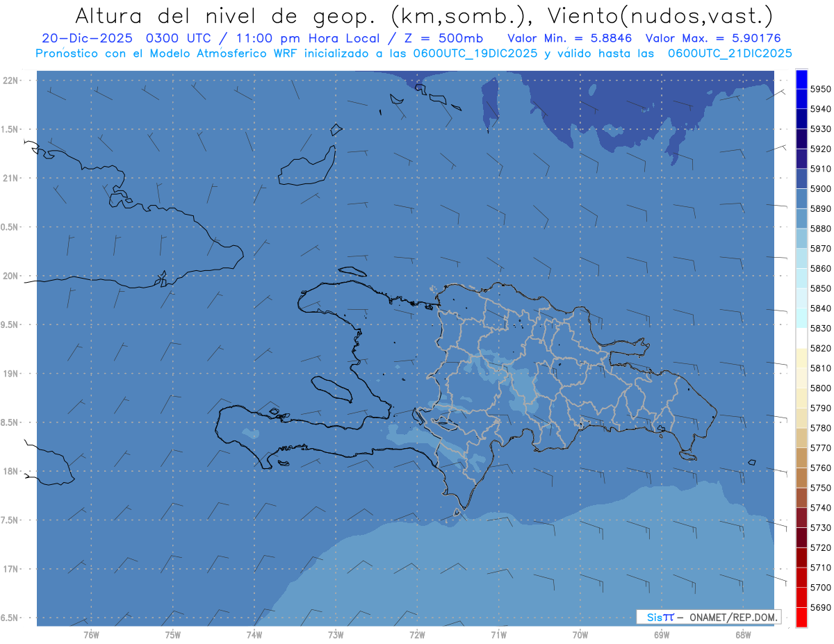Click the brightest blue swatch above 5950
Image resolution: width=834 pixels, height=644 pixels.
click(x=801, y=79)
